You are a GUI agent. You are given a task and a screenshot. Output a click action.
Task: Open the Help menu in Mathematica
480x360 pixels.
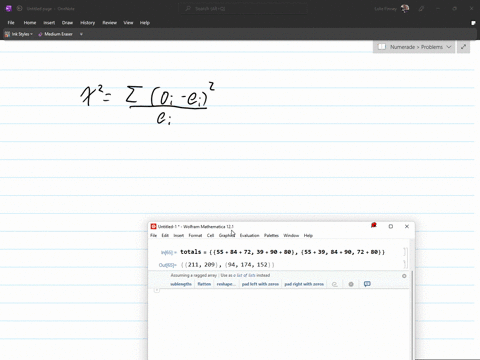(x=308, y=235)
